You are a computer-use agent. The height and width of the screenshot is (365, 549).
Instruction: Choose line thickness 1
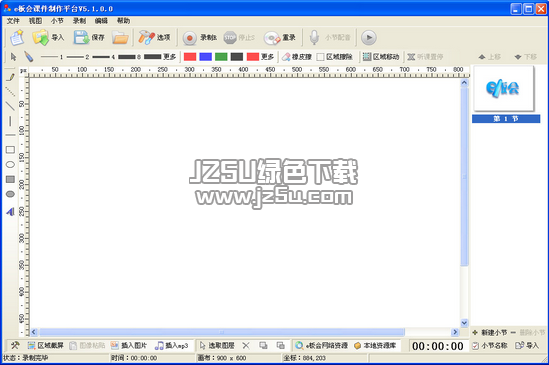tap(51, 57)
